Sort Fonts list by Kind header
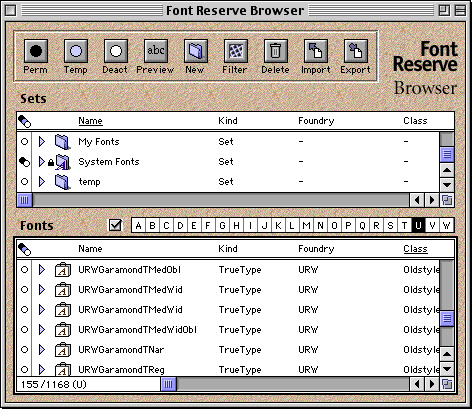The image size is (472, 409). pyautogui.click(x=228, y=249)
